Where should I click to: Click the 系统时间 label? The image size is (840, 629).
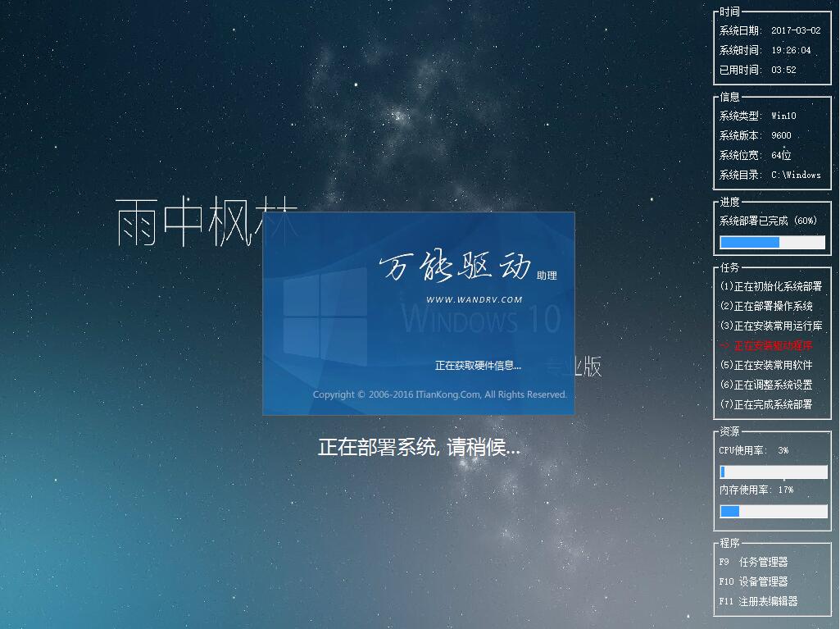click(740, 50)
